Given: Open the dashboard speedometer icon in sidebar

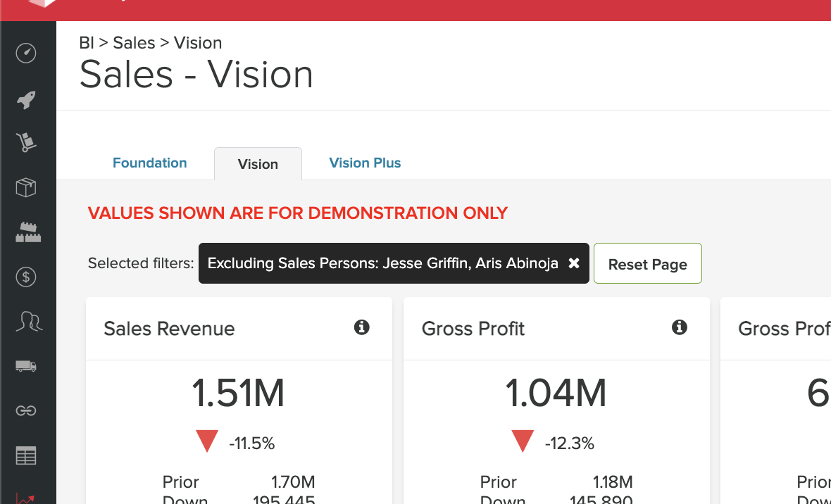Looking at the screenshot, I should point(26,53).
